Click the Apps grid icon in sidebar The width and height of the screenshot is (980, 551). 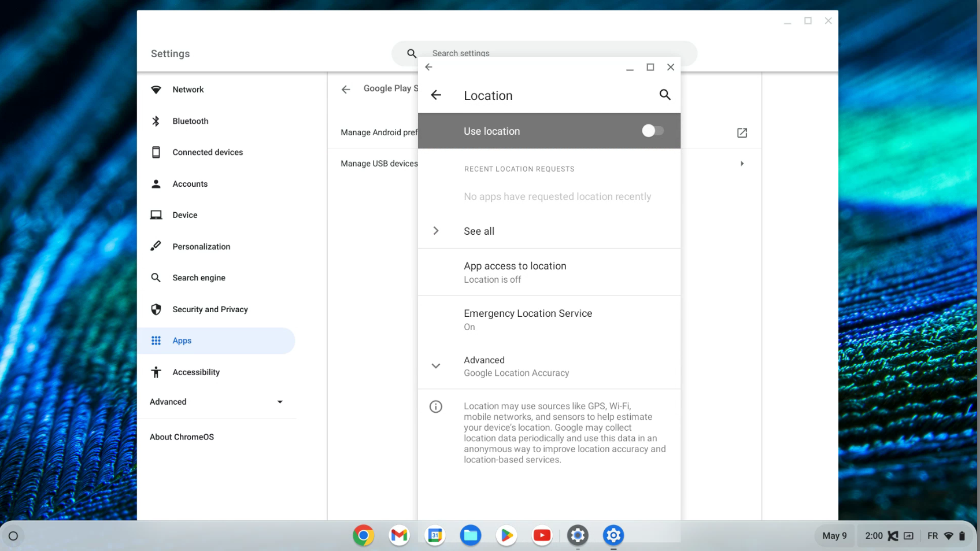(156, 341)
